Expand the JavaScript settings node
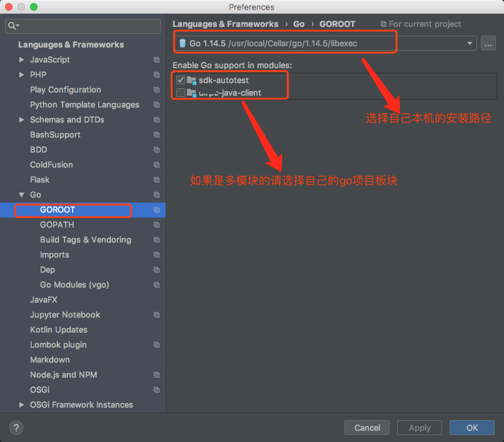This screenshot has width=504, height=442. pos(21,59)
